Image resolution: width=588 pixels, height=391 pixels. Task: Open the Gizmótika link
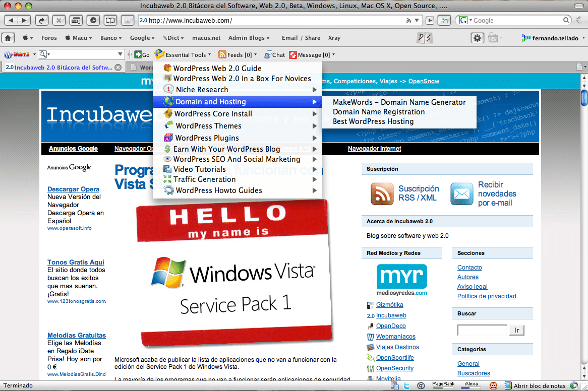pyautogui.click(x=390, y=305)
